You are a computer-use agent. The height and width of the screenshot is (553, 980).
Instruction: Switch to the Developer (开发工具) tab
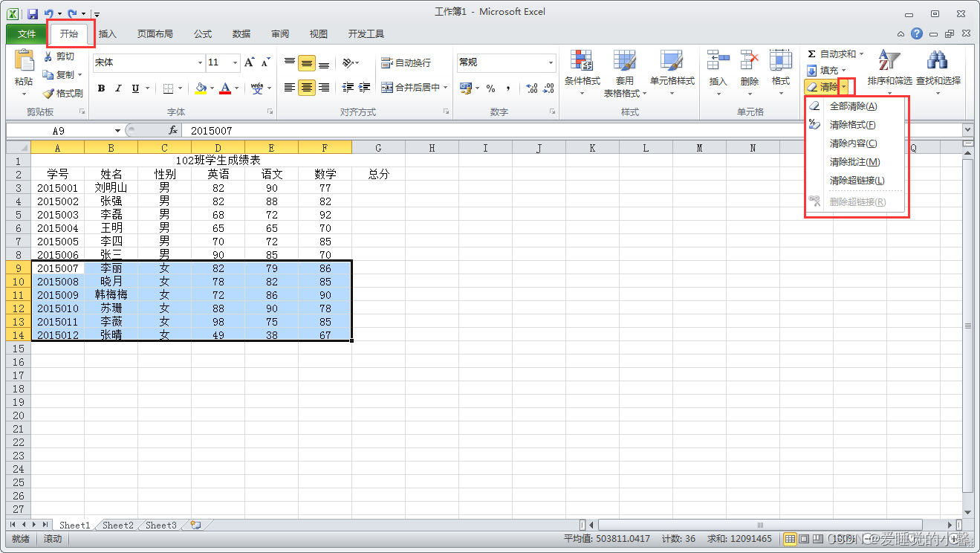pyautogui.click(x=366, y=34)
